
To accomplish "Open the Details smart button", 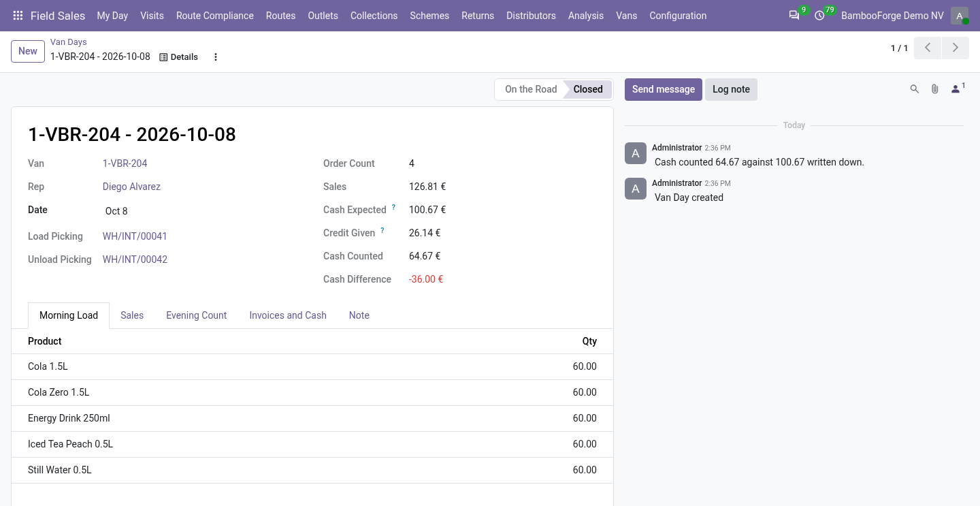I will tap(178, 57).
